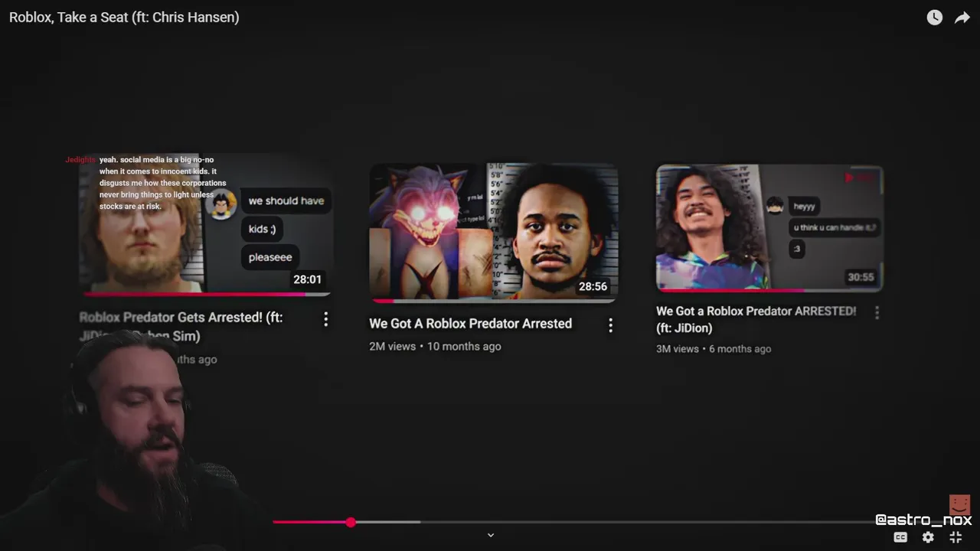Exit fullscreen using the shrink icon
This screenshot has height=551, width=980.
(x=955, y=537)
